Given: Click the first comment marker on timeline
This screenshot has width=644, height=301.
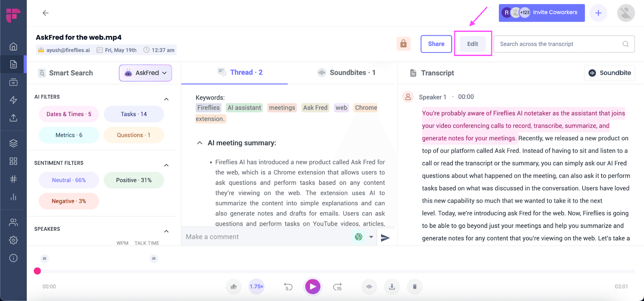Looking at the screenshot, I should (x=45, y=258).
